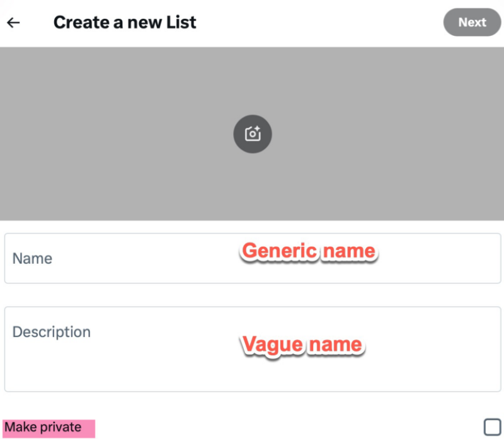Go back using the left arrow

[13, 23]
